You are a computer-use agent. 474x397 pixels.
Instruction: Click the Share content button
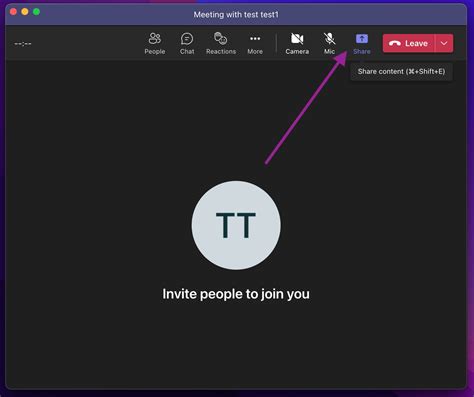[x=362, y=44]
